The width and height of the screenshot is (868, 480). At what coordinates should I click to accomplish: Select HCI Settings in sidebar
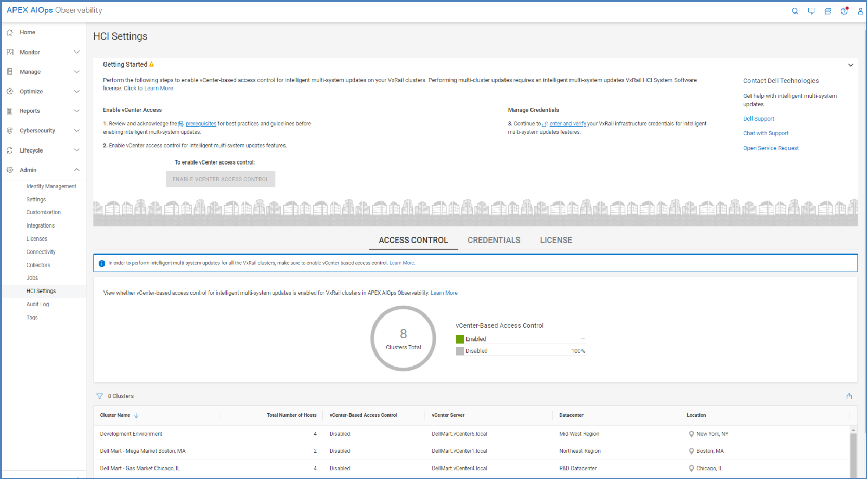click(x=41, y=291)
